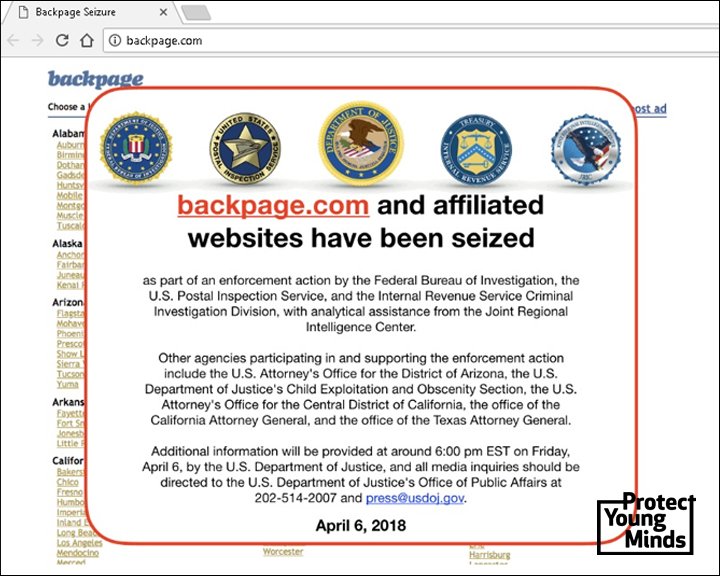This screenshot has width=720, height=576.
Task: Click the FBI seal emblem
Action: tap(136, 148)
